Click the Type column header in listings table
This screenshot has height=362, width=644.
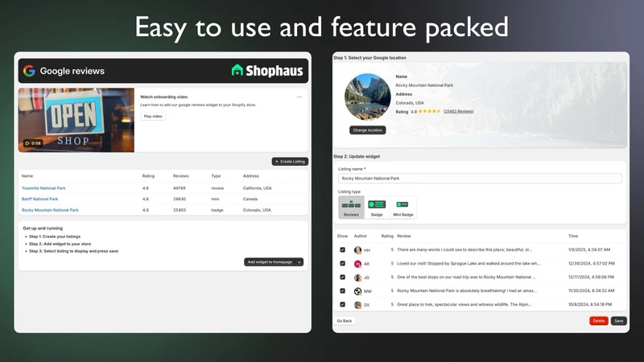tap(216, 176)
